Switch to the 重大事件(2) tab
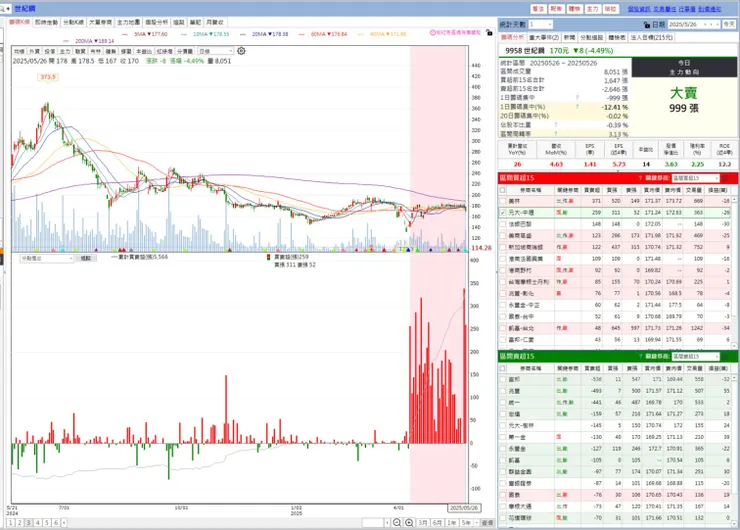The width and height of the screenshot is (740, 530). 544,37
